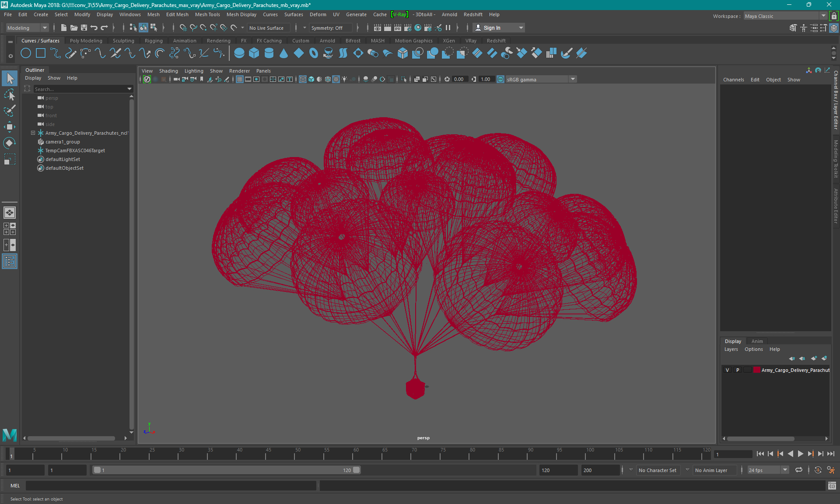
Task: Open the 24 fps dropdown
Action: pyautogui.click(x=768, y=470)
